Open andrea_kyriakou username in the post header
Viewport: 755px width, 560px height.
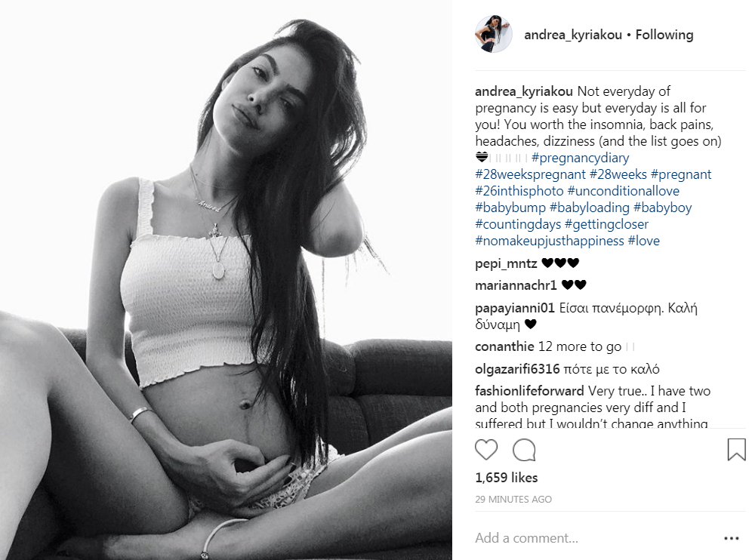tap(573, 35)
